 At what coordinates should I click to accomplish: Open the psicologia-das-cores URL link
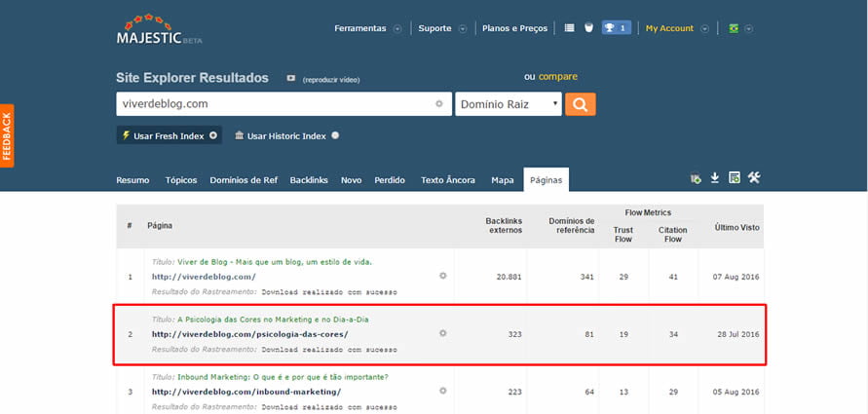(250, 334)
